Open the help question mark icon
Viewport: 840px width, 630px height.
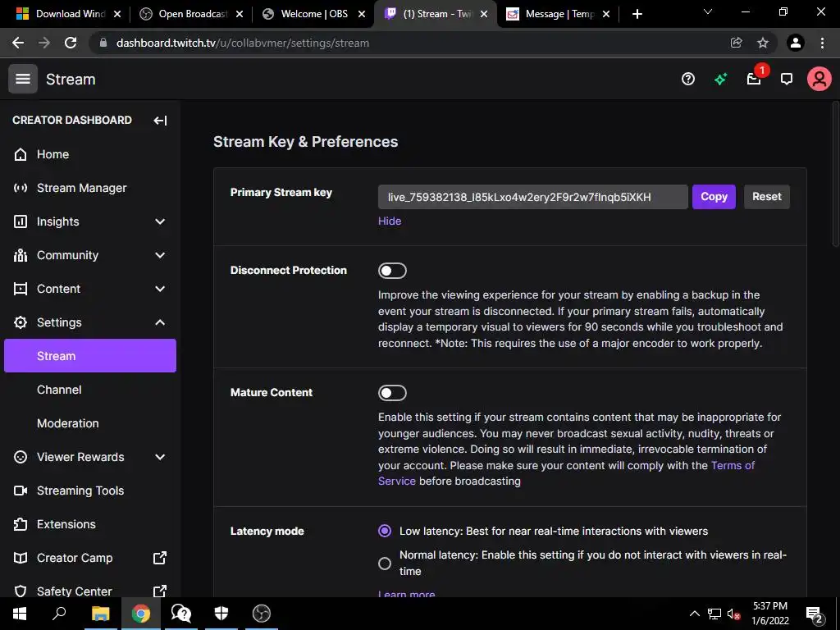tap(688, 80)
